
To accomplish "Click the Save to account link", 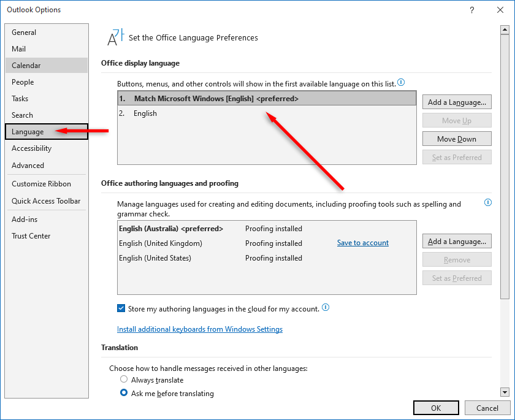I will coord(363,243).
